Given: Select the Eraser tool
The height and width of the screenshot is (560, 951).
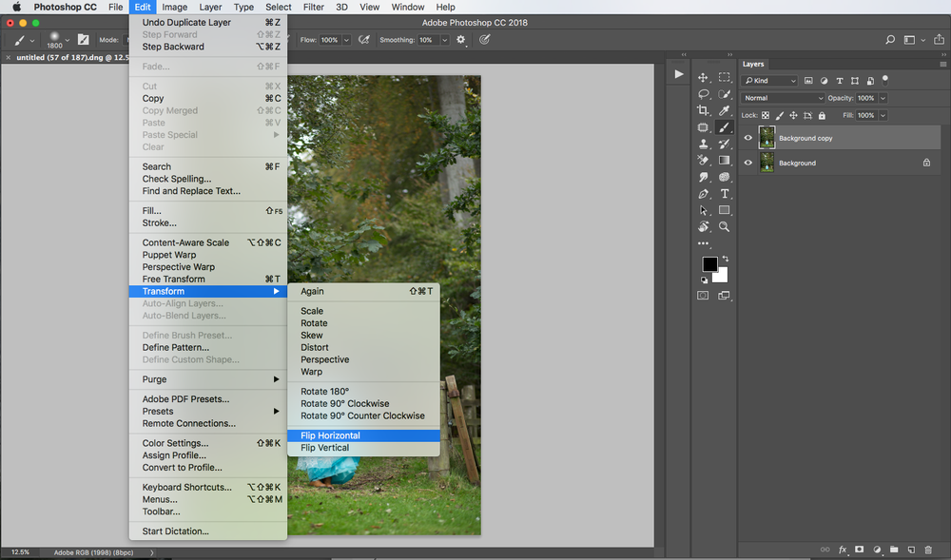Looking at the screenshot, I should (703, 160).
